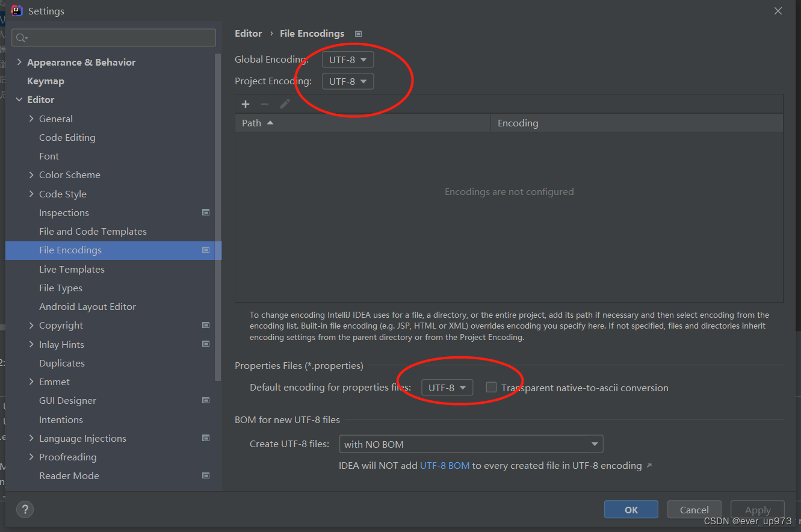Collapse the Editor section
Viewport: 801px width, 532px height.
click(19, 99)
